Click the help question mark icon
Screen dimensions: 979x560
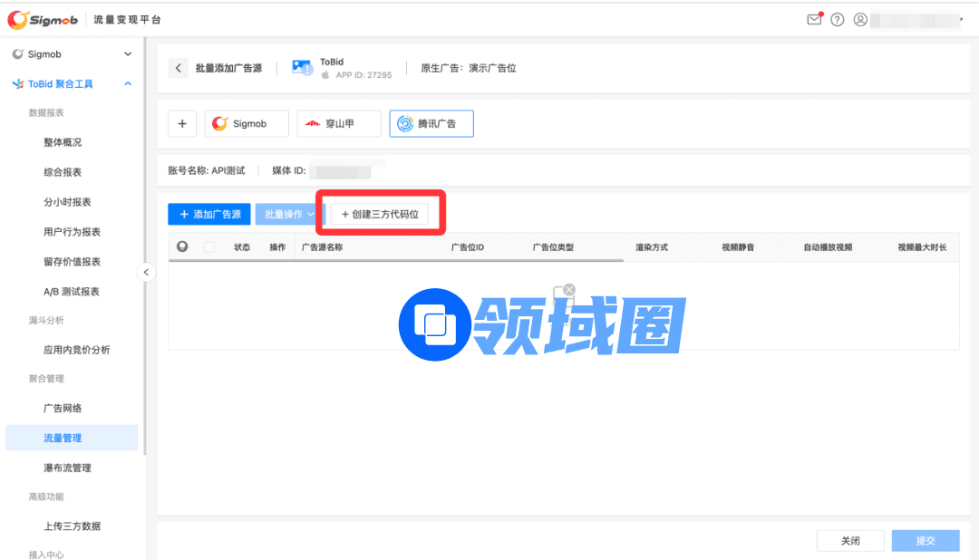pos(838,19)
